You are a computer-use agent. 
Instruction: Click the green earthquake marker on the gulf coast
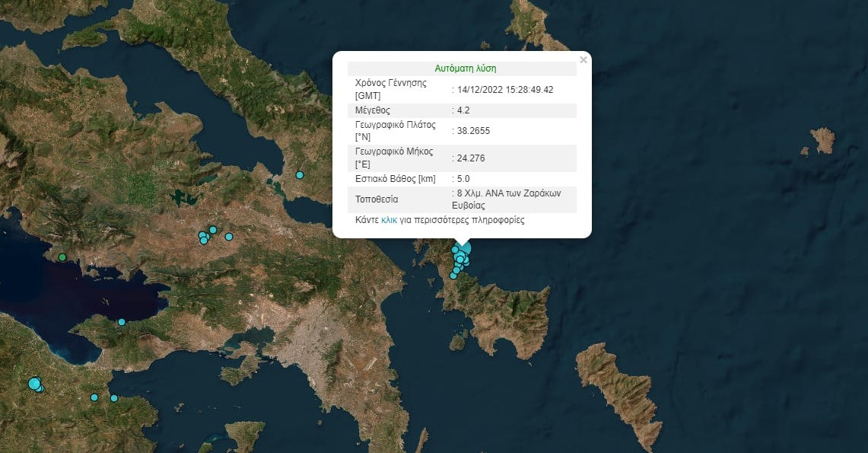click(62, 257)
